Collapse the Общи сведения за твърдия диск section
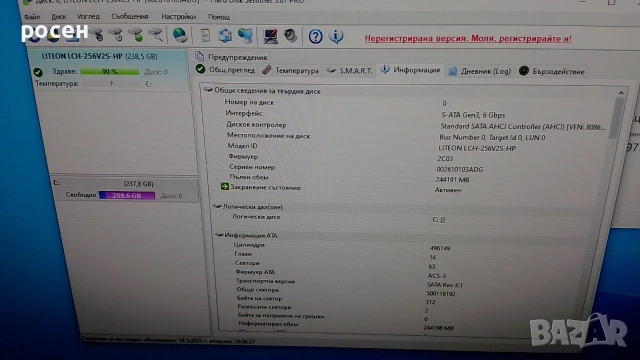The height and width of the screenshot is (360, 640). pyautogui.click(x=208, y=90)
